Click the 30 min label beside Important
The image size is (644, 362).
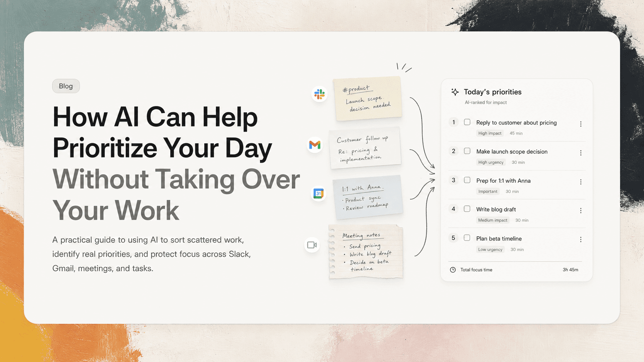(x=512, y=191)
